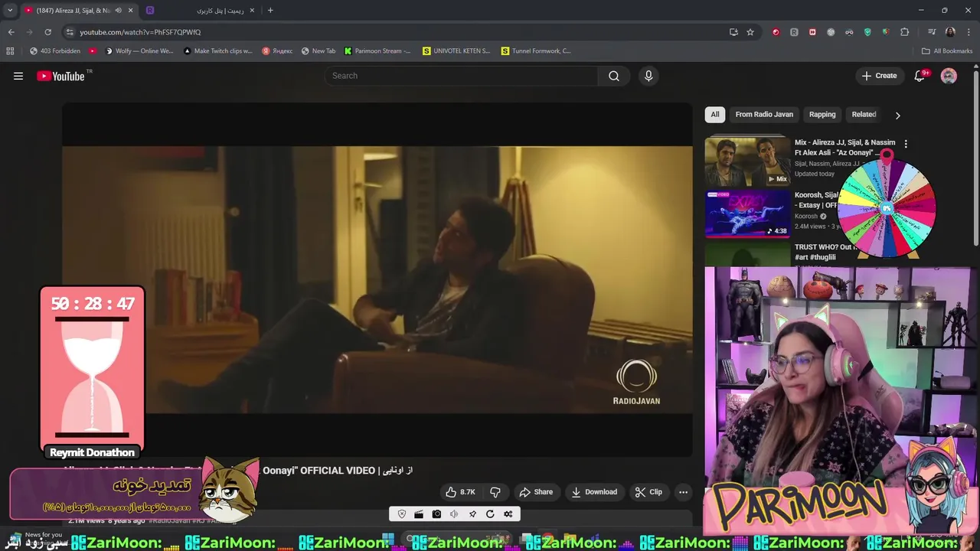
Task: Go back to the previous page
Action: click(x=11, y=32)
